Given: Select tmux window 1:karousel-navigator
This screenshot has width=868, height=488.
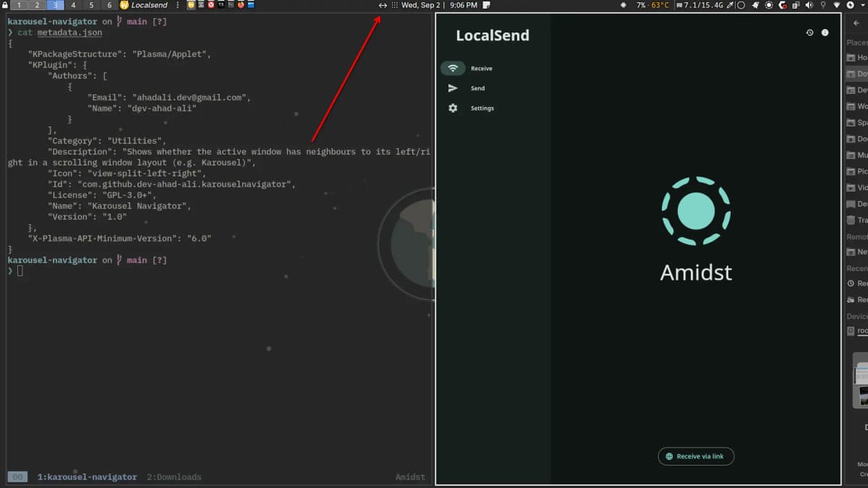Looking at the screenshot, I should pyautogui.click(x=87, y=477).
